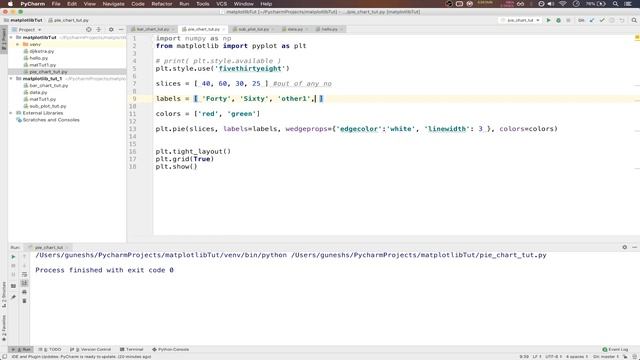Open the Refactor menu
The image size is (640, 360).
(x=162, y=4)
